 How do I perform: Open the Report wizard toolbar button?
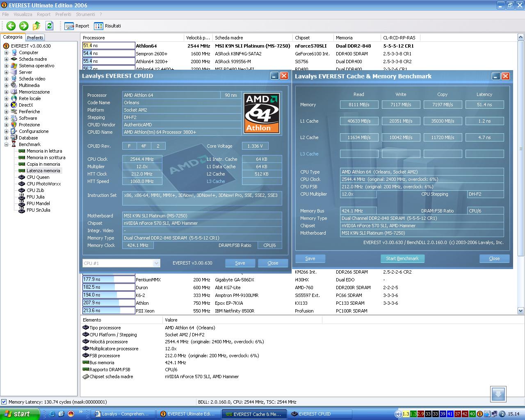(x=77, y=26)
